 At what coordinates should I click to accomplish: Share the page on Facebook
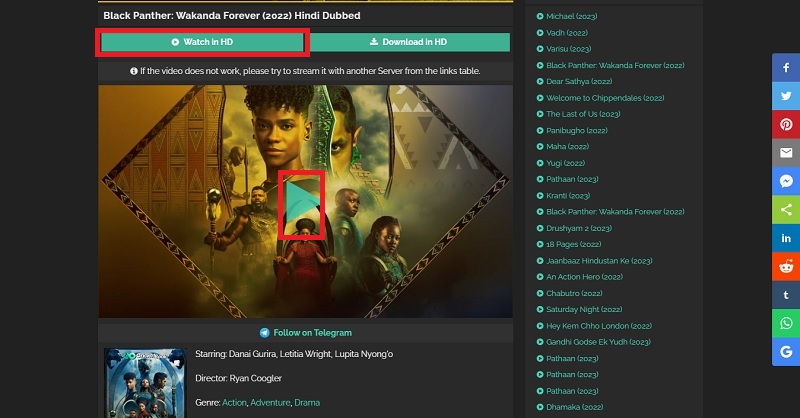click(786, 67)
